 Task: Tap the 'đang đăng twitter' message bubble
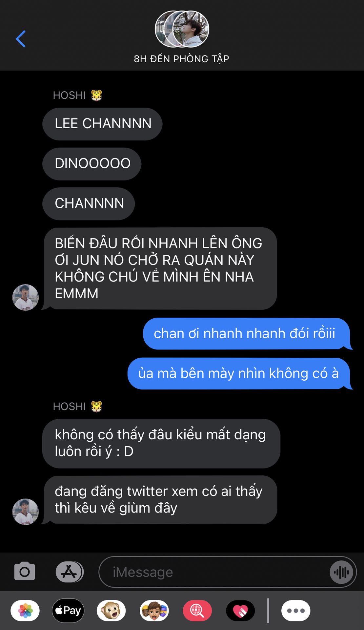point(160,500)
